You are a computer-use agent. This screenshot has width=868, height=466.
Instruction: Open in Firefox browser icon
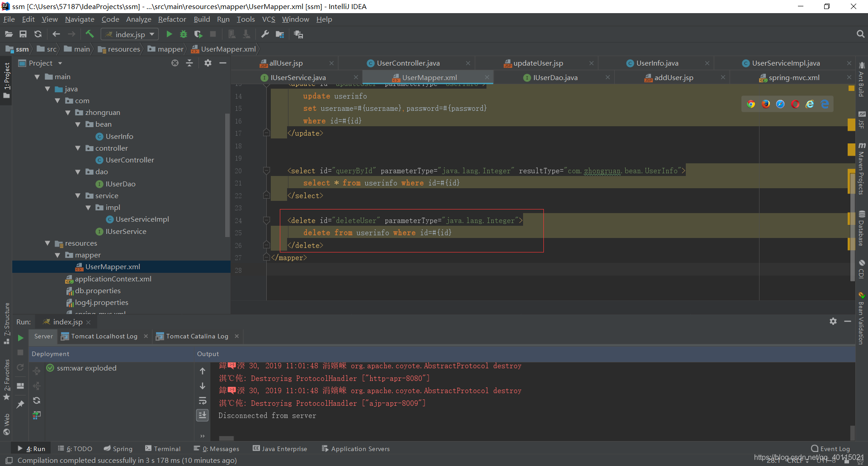766,105
